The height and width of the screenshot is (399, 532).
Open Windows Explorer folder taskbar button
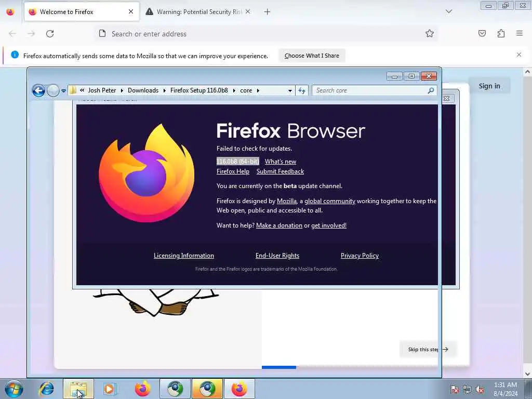(78, 389)
